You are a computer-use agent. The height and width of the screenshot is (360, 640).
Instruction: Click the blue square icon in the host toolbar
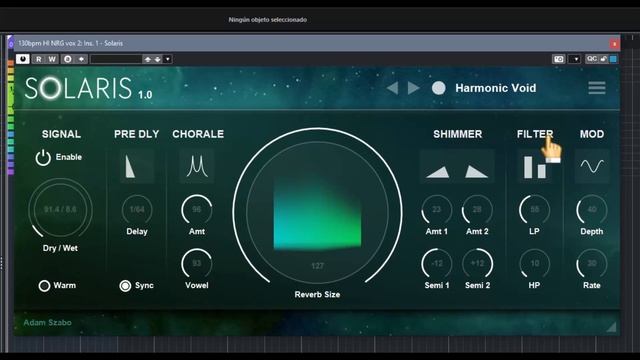point(613,60)
